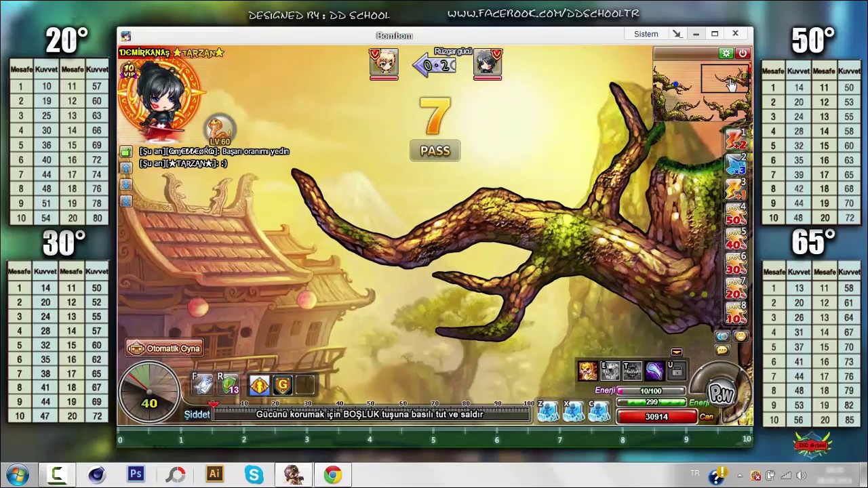The width and height of the screenshot is (868, 488).
Task: Click the chat up arrow
Action: [x=126, y=168]
